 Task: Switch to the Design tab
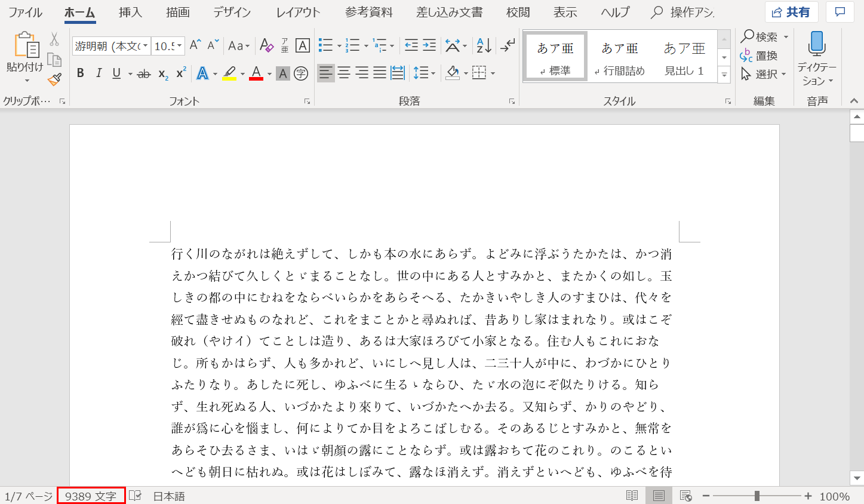(x=232, y=12)
